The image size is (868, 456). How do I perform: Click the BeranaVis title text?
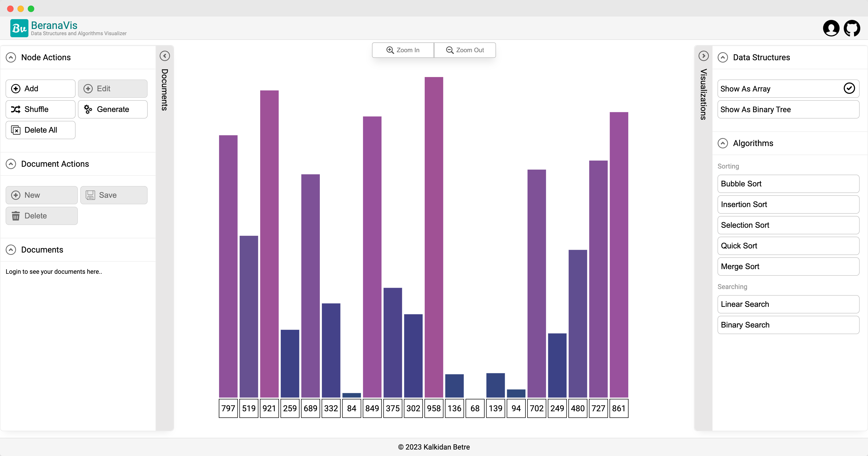click(54, 25)
